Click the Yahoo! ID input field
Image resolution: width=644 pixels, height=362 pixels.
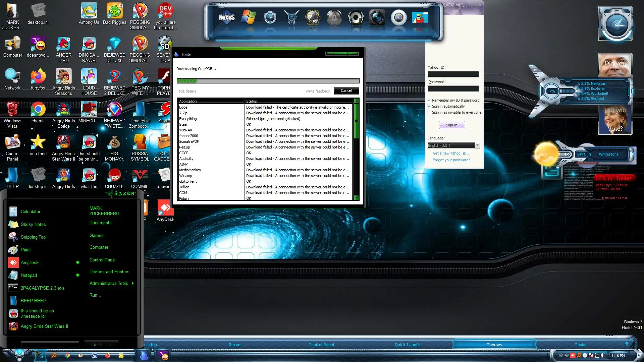(x=453, y=74)
